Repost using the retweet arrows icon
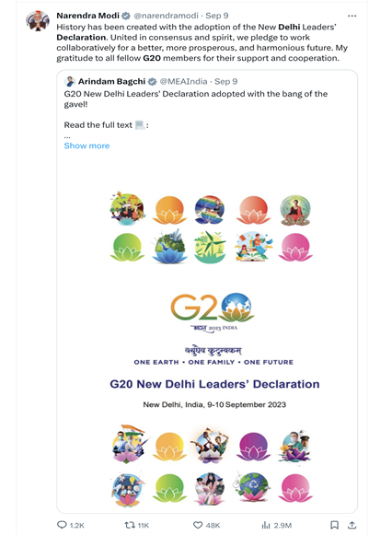 (x=130, y=525)
